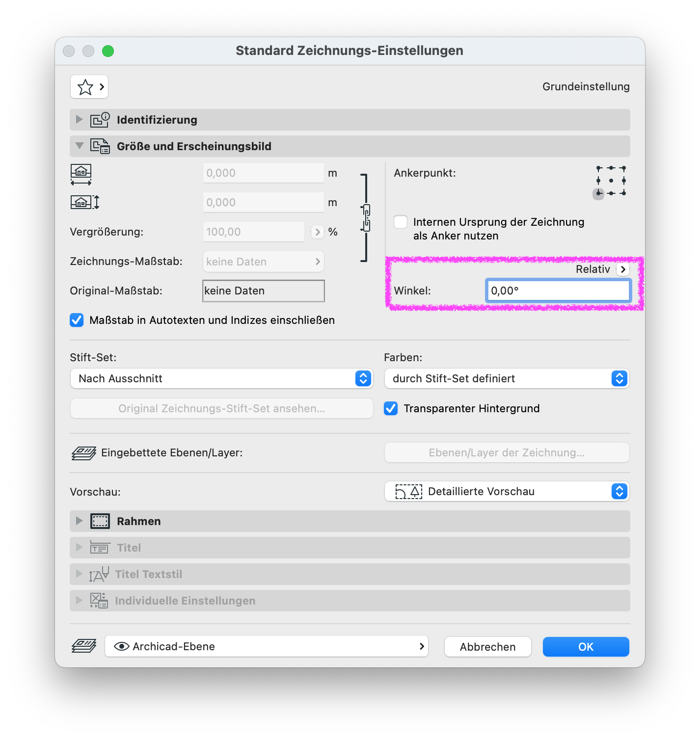Click the drawing height value field

pos(264,202)
